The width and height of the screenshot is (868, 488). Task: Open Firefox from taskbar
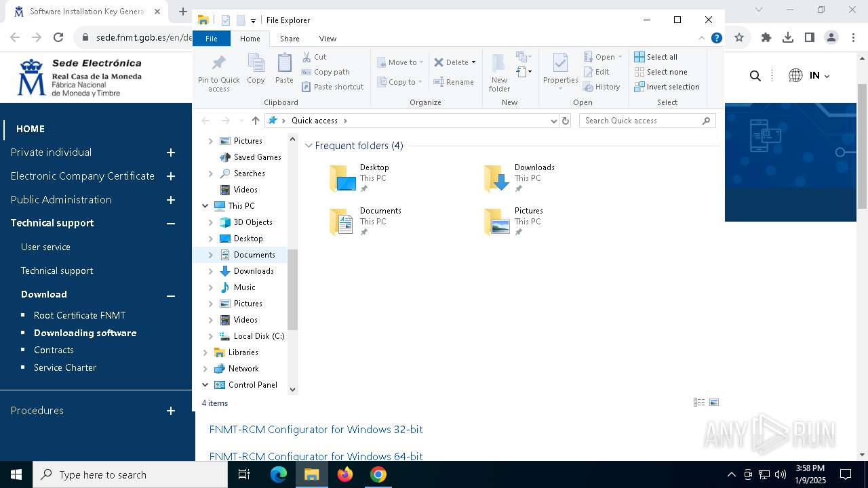coord(345,474)
